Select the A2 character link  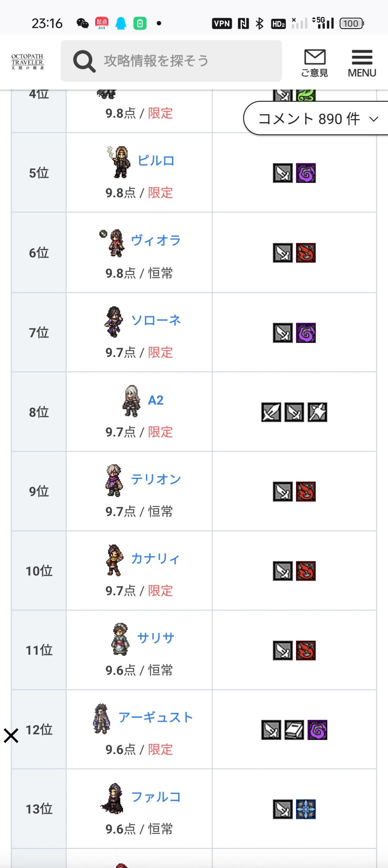coord(156,400)
